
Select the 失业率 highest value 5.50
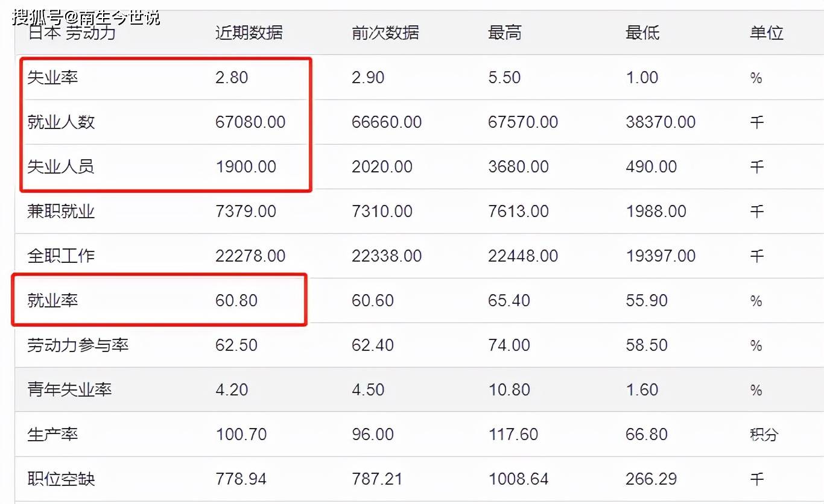(504, 78)
